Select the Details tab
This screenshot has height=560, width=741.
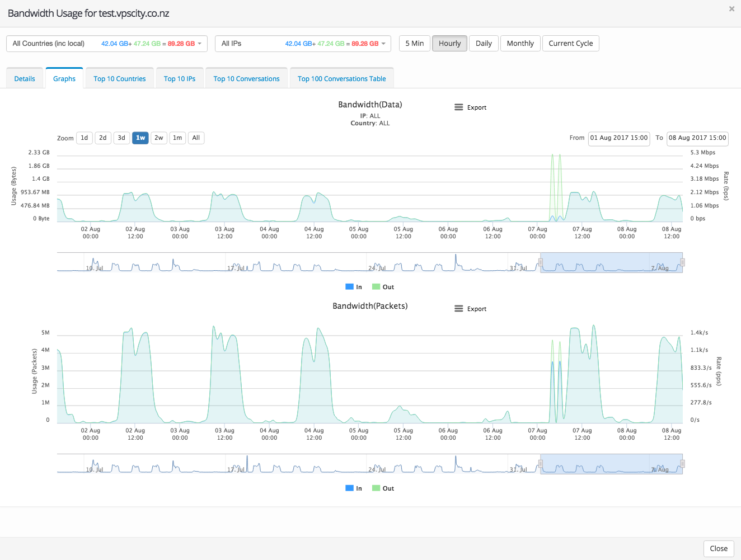coord(25,79)
